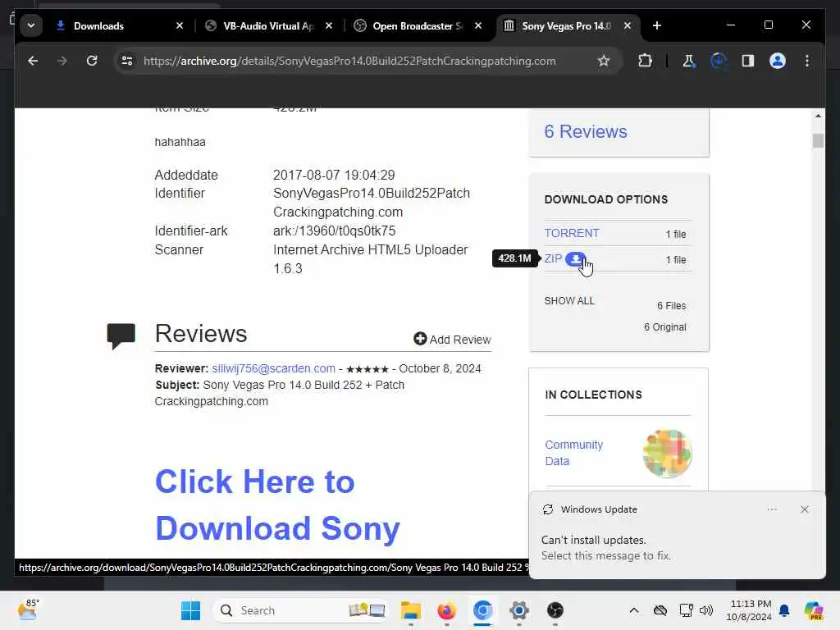
Task: Open reviewer siliwij756@scarden.com profile link
Action: coord(273,368)
